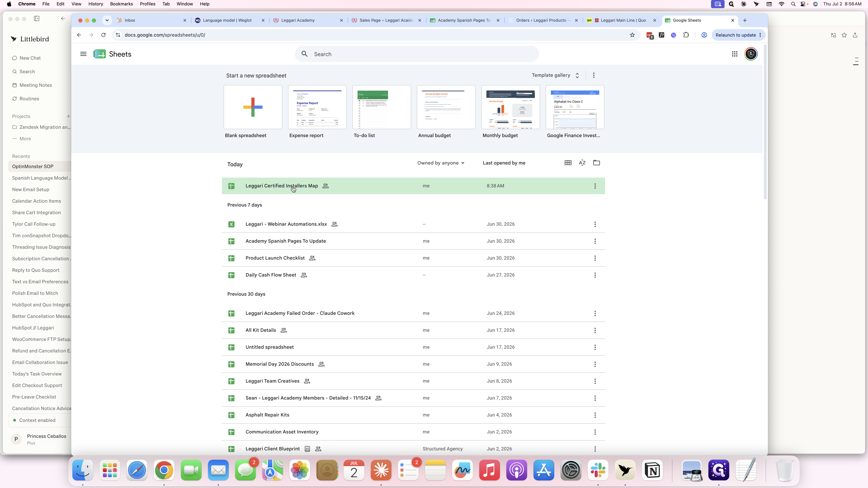Switch to Academy Spanish Pages tab
Screen dimensions: 868x488
465,20
